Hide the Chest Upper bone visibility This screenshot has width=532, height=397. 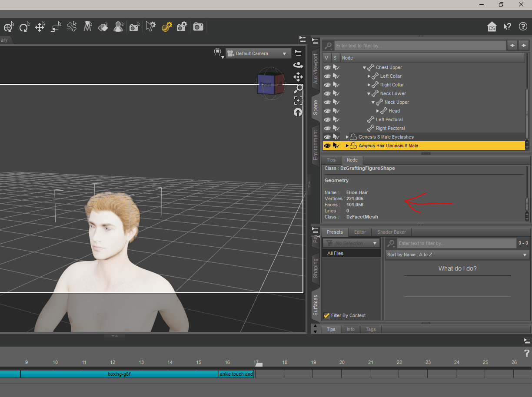point(327,67)
